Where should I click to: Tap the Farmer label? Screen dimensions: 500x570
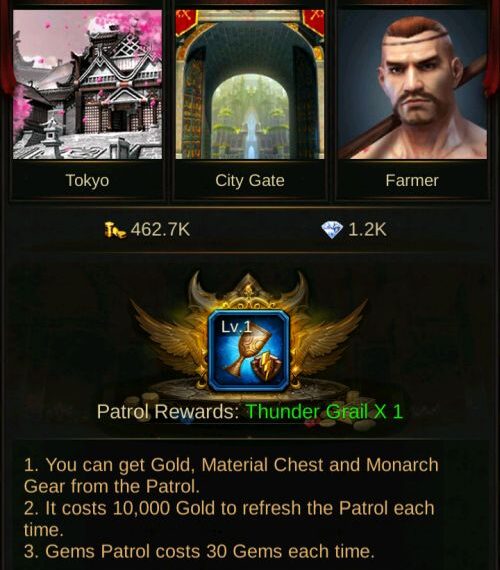pos(412,181)
